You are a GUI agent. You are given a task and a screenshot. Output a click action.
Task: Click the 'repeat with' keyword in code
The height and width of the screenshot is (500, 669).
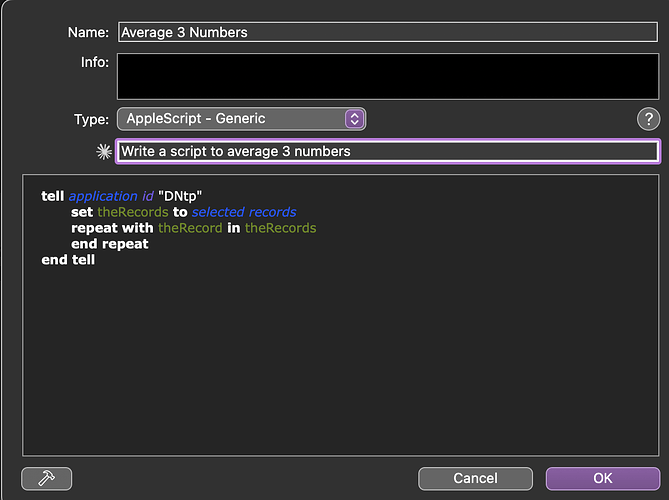(112, 228)
